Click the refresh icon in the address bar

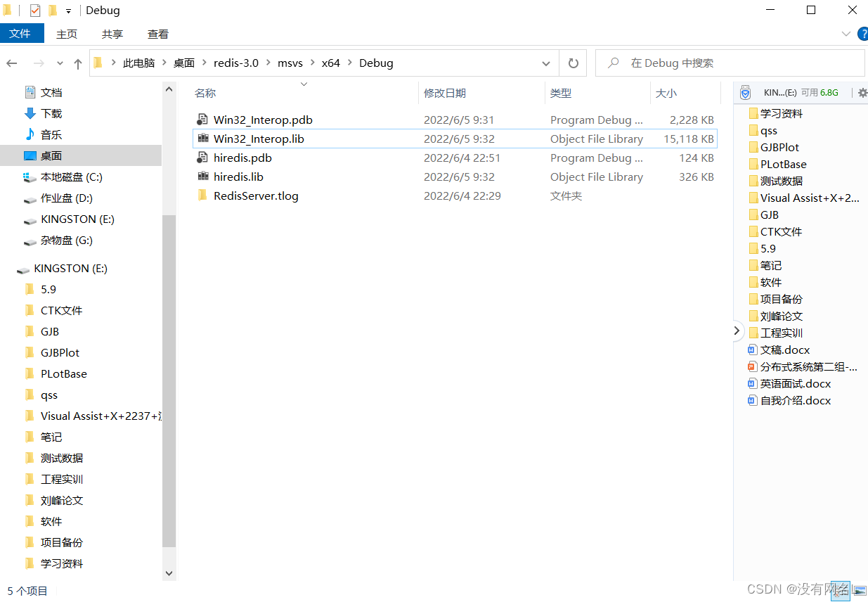573,63
